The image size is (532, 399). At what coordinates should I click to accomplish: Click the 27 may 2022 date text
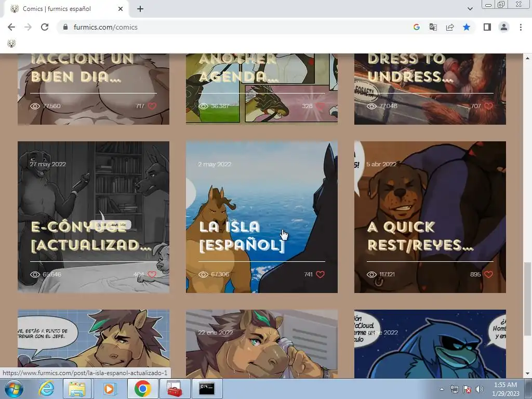point(48,164)
